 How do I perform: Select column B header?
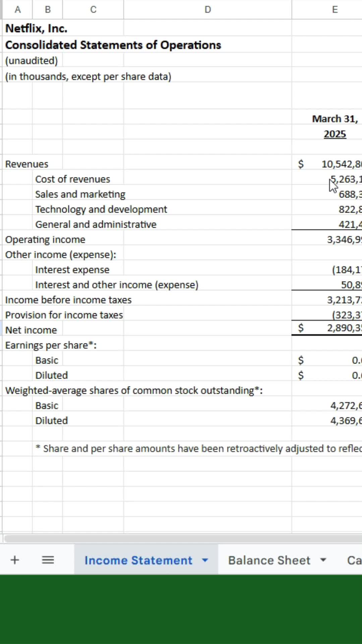[48, 9]
